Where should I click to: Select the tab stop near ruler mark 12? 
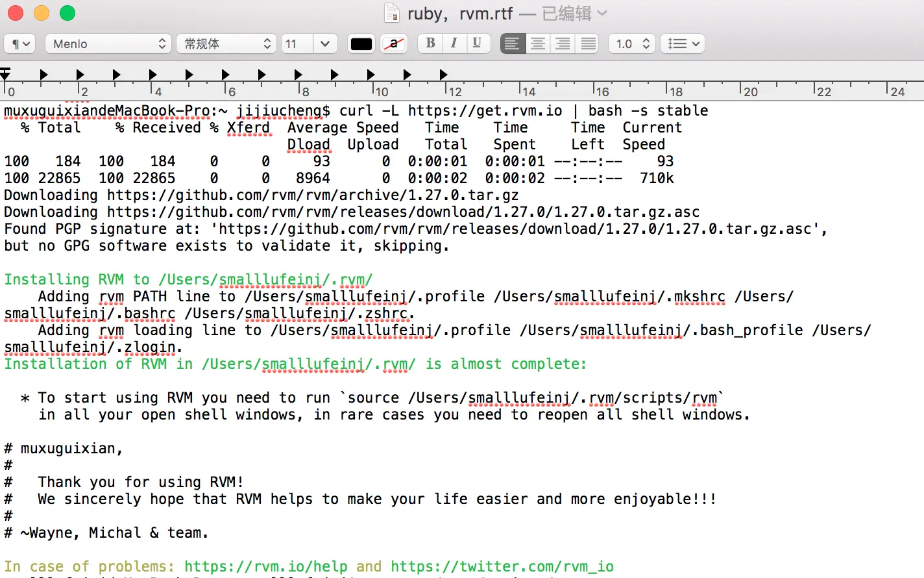(444, 74)
